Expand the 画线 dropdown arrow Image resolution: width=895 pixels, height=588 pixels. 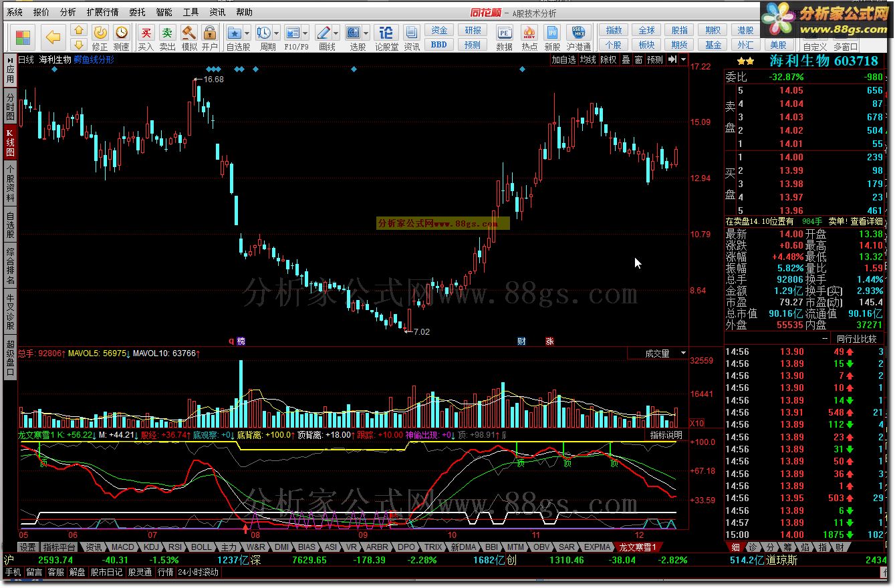pyautogui.click(x=336, y=32)
